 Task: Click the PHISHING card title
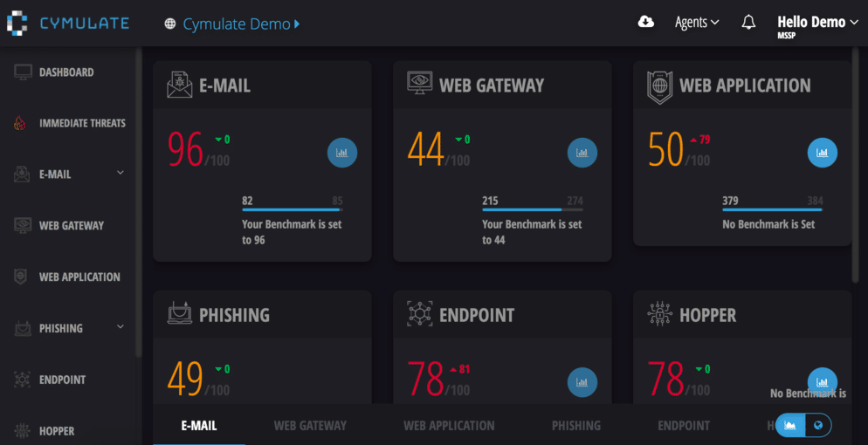click(235, 315)
